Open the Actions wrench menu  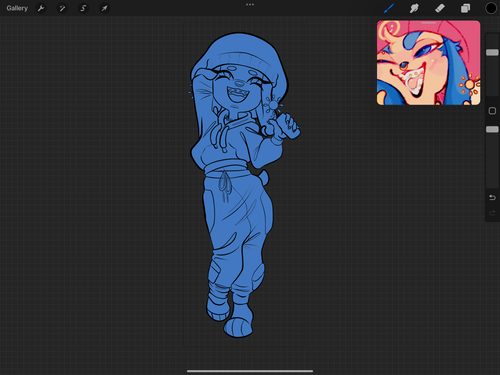click(x=41, y=8)
